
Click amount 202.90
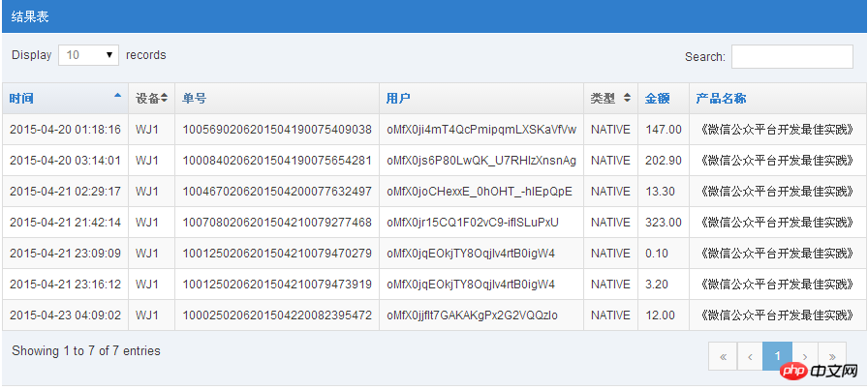pyautogui.click(x=664, y=161)
